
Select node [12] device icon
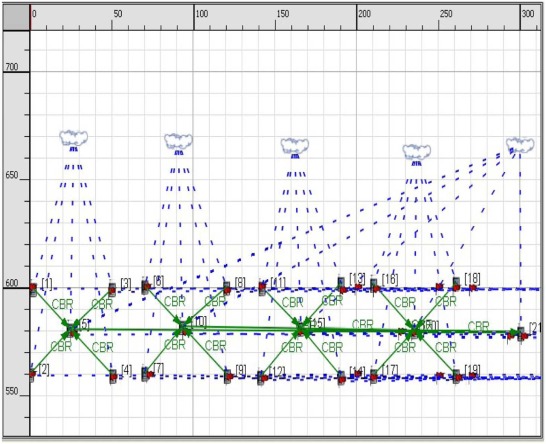point(262,378)
